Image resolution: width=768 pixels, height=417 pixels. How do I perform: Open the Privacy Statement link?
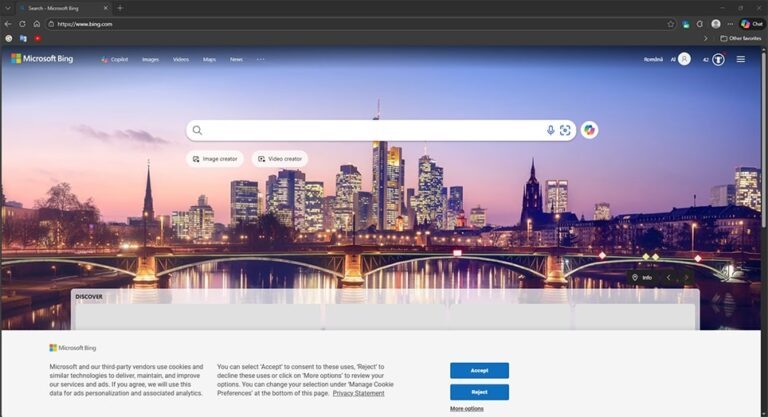[359, 393]
